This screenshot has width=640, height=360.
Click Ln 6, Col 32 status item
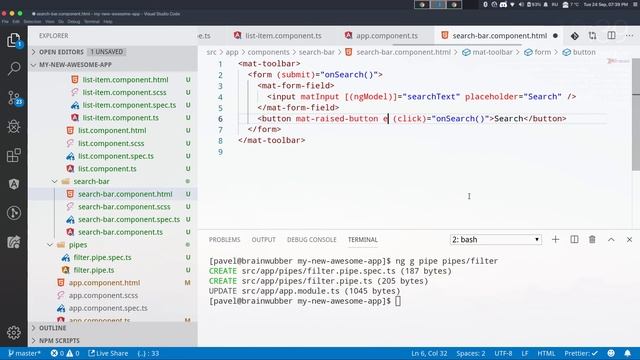tap(429, 353)
